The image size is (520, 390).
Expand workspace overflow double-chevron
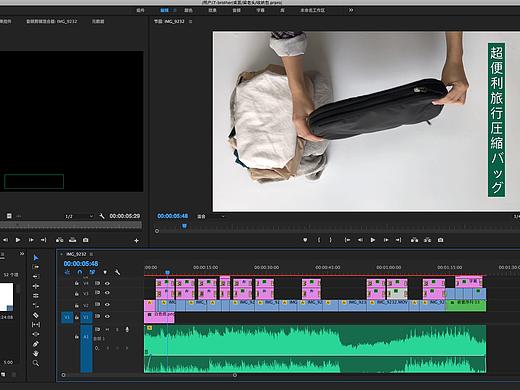pos(351,10)
